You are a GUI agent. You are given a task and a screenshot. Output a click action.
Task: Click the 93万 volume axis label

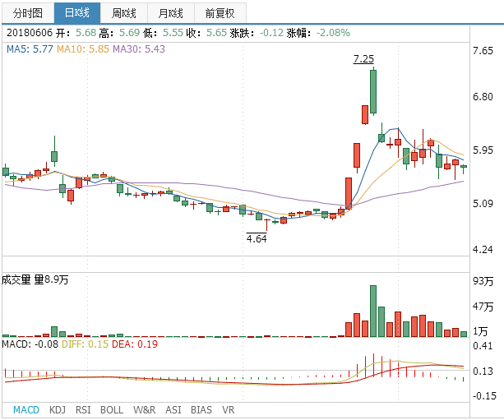483,281
